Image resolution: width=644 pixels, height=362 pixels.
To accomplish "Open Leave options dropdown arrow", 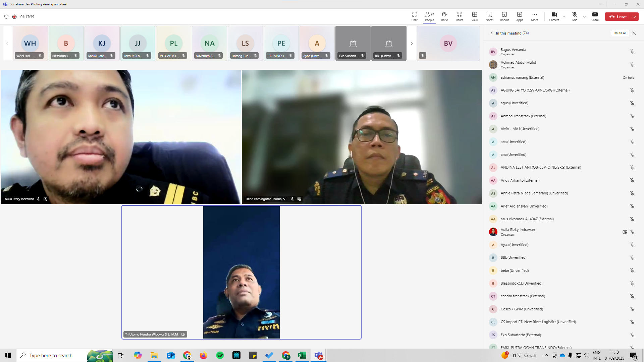I will [634, 17].
